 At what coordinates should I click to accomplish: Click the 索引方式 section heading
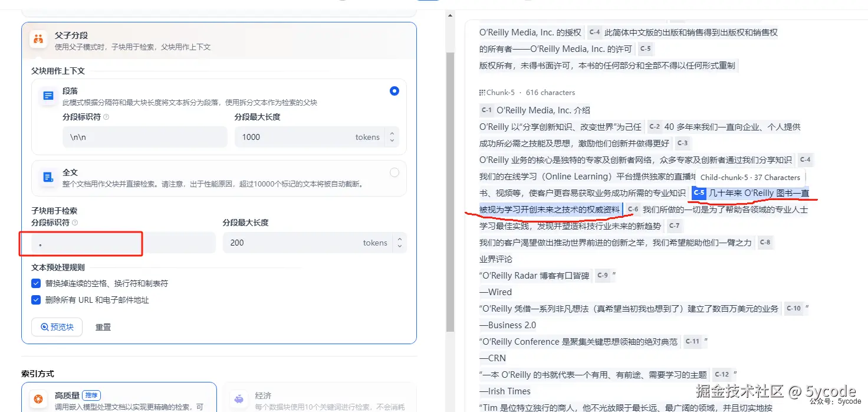tap(38, 374)
